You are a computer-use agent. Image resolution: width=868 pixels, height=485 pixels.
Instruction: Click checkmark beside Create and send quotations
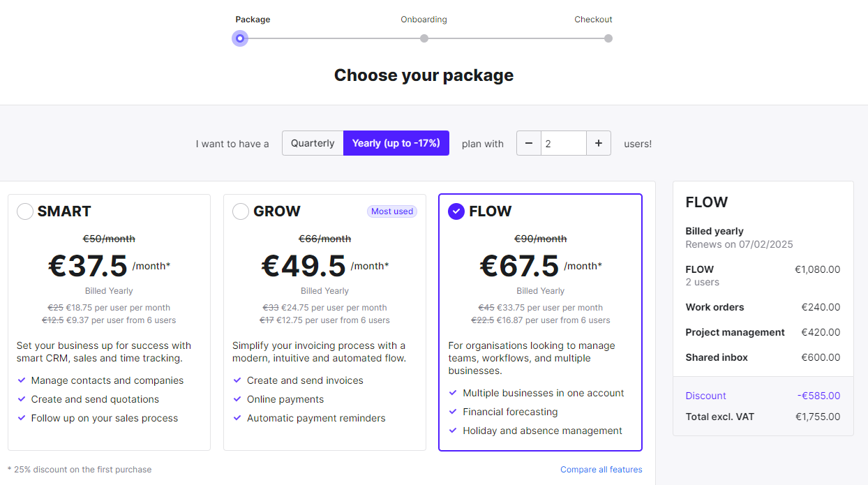(22, 399)
